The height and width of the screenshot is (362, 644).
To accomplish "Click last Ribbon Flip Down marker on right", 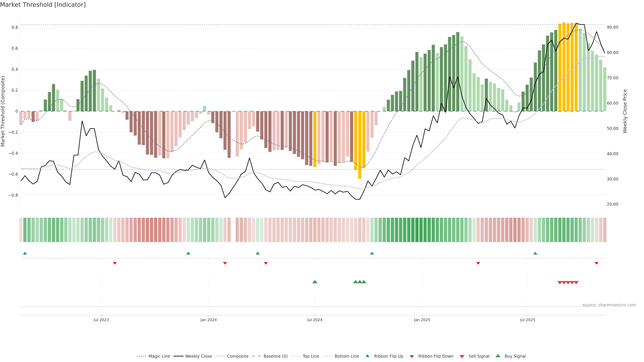I will tap(597, 263).
